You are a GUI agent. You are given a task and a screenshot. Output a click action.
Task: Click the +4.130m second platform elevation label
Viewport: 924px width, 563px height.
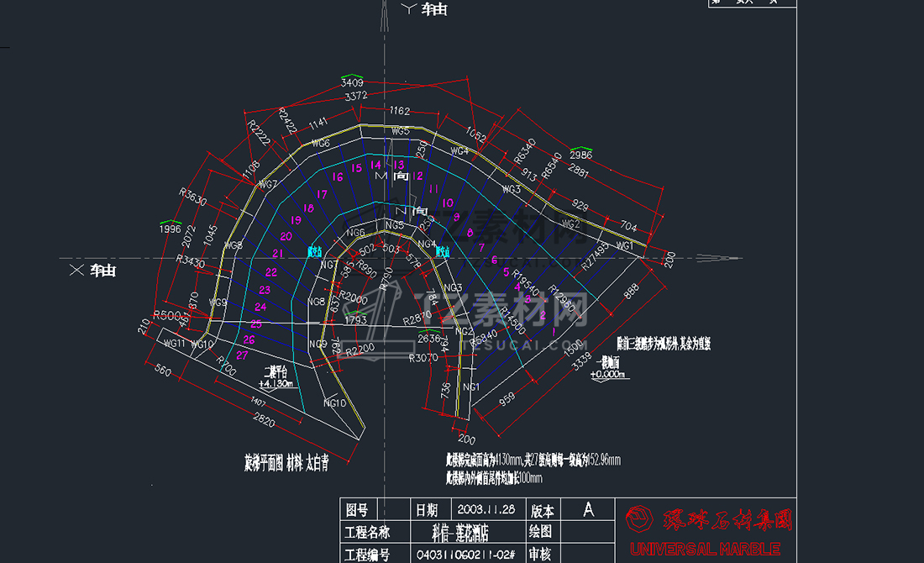[x=276, y=384]
